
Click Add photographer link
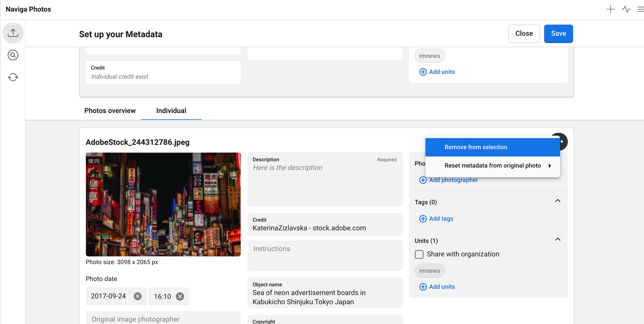[x=453, y=180]
